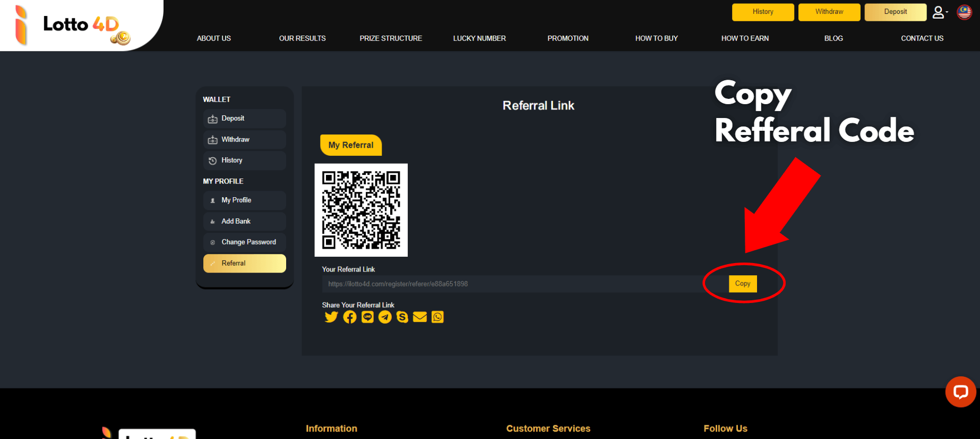Share referral link through LINE
The image size is (980, 439).
(367, 317)
